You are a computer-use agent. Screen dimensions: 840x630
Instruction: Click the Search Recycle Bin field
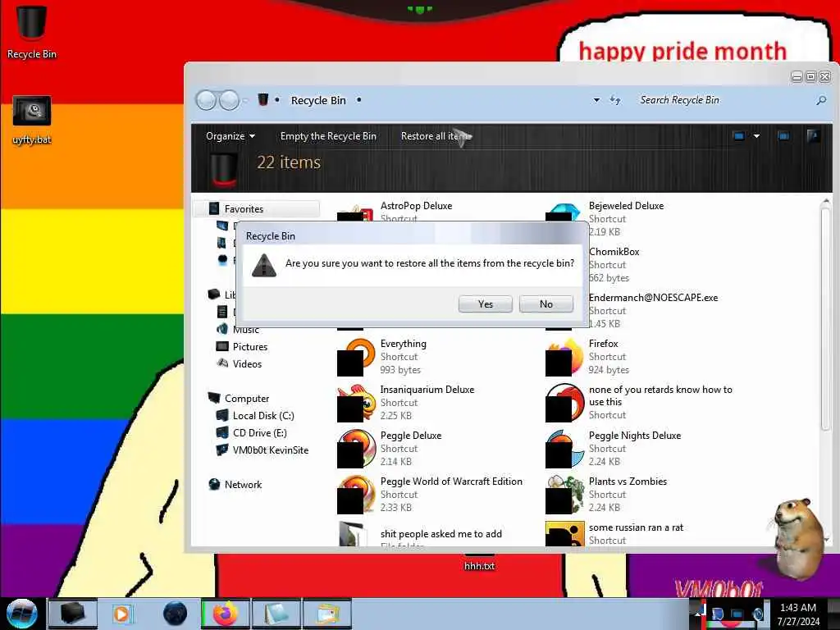tap(724, 100)
